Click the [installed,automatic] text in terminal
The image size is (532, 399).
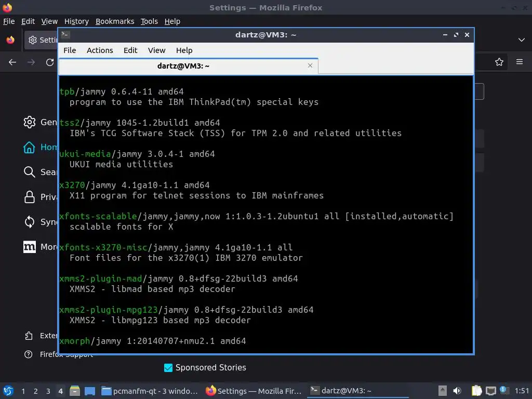(x=400, y=217)
